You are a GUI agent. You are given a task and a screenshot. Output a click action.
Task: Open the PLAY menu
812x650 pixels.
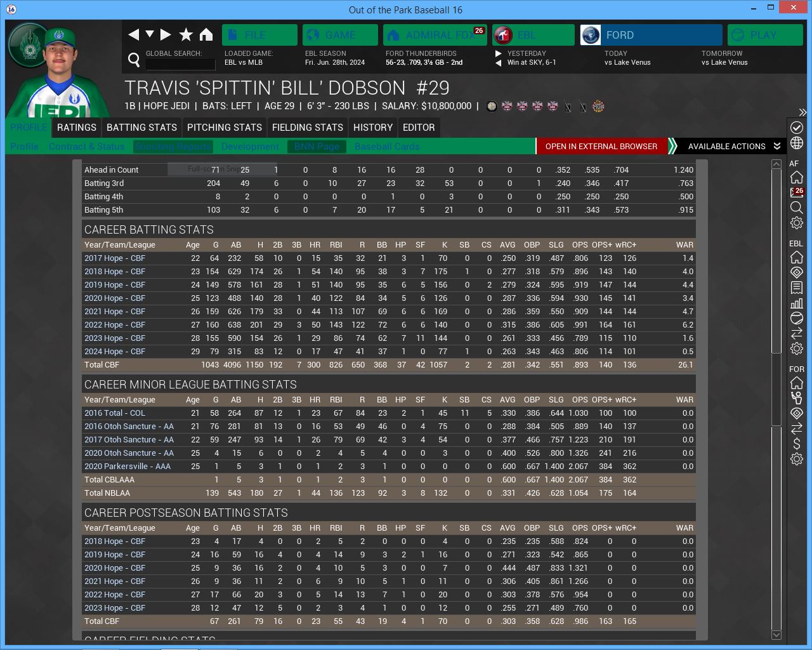click(764, 35)
